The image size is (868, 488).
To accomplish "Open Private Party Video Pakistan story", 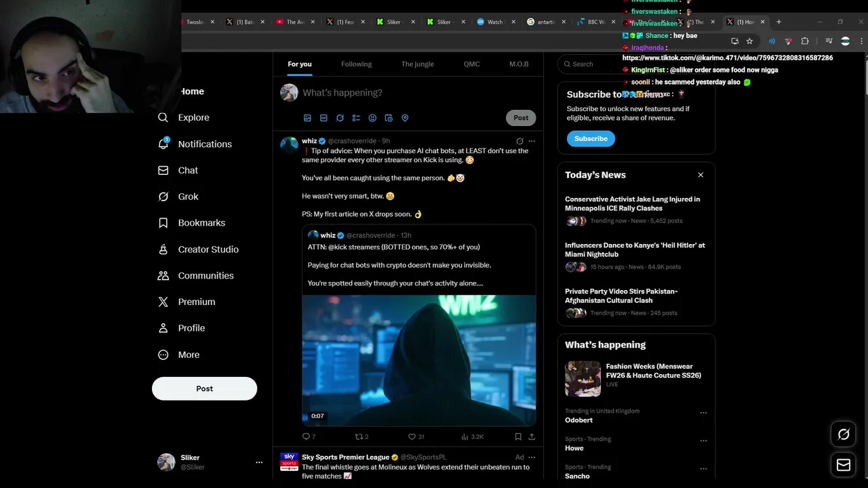I will tap(636, 302).
